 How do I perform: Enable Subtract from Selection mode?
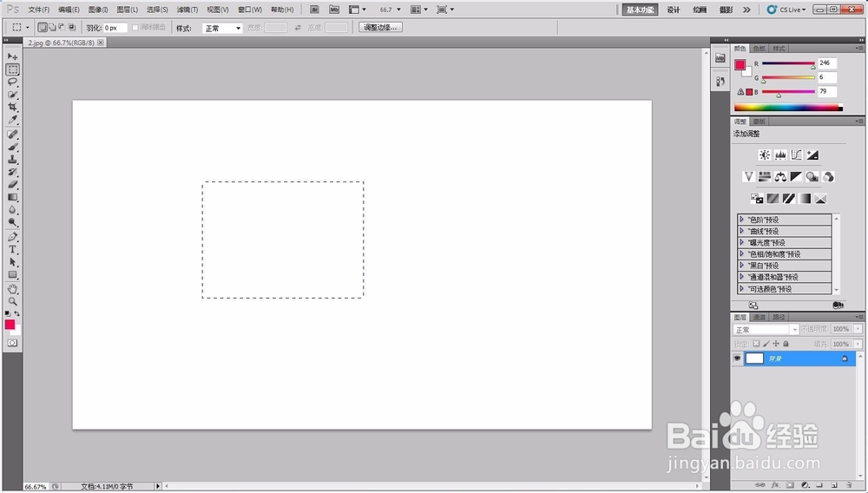point(62,27)
